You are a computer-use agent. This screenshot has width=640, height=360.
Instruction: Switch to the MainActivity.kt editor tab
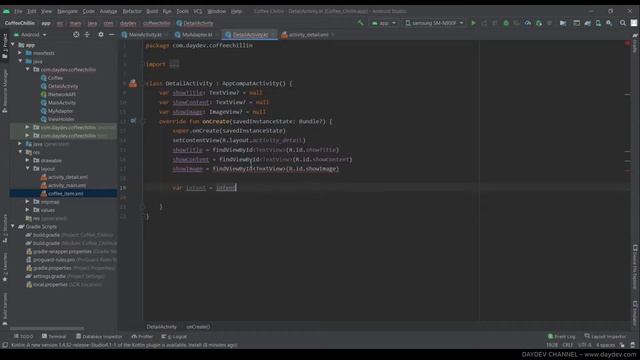pyautogui.click(x=145, y=35)
